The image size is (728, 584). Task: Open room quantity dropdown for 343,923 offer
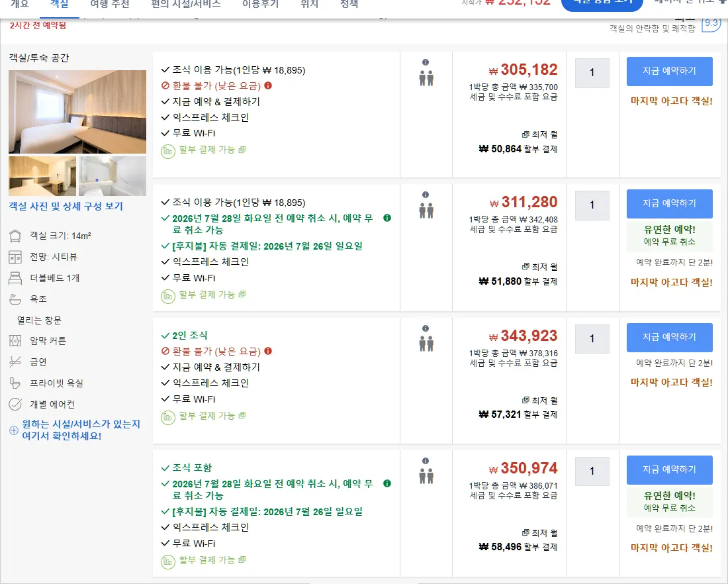pos(592,339)
